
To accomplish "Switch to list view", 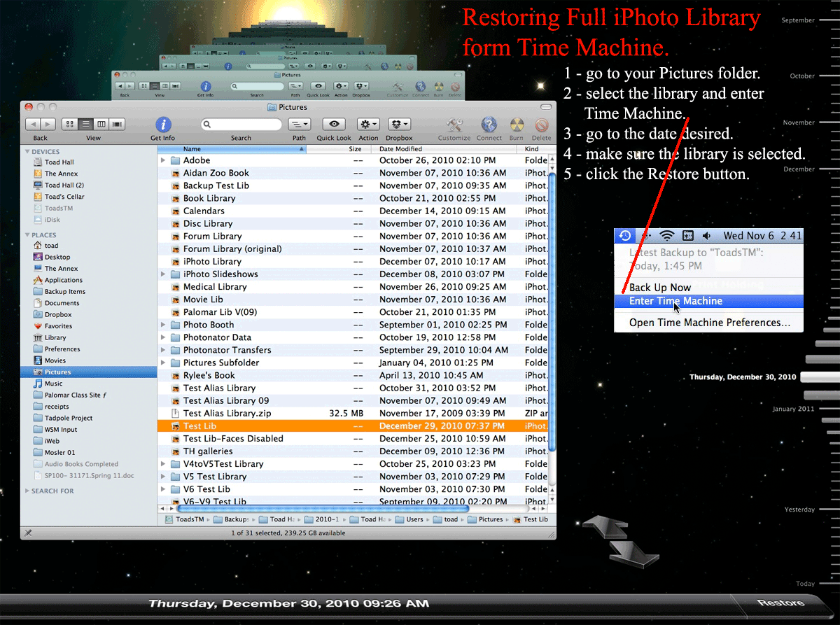I will pyautogui.click(x=85, y=124).
